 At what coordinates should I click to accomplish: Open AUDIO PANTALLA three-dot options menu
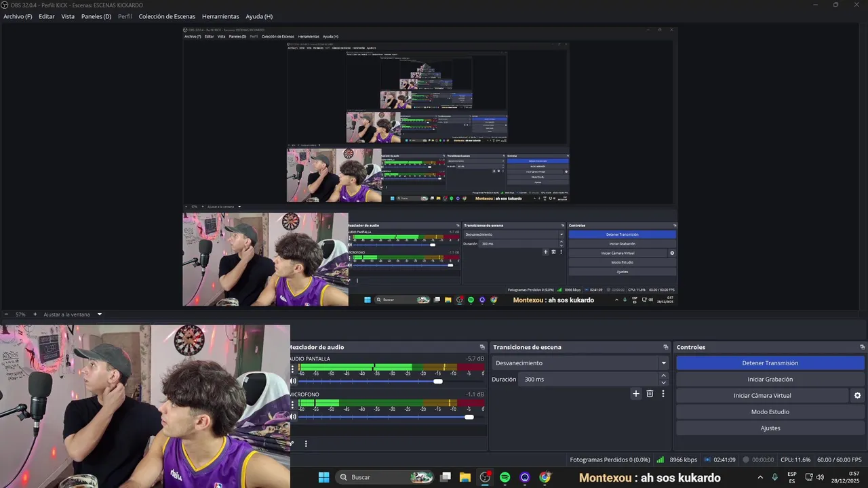293,369
